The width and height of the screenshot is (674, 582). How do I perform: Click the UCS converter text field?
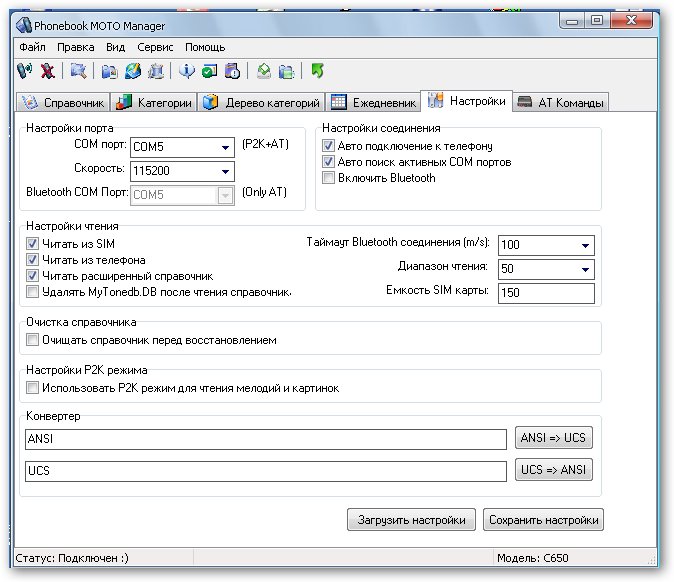coord(266,471)
